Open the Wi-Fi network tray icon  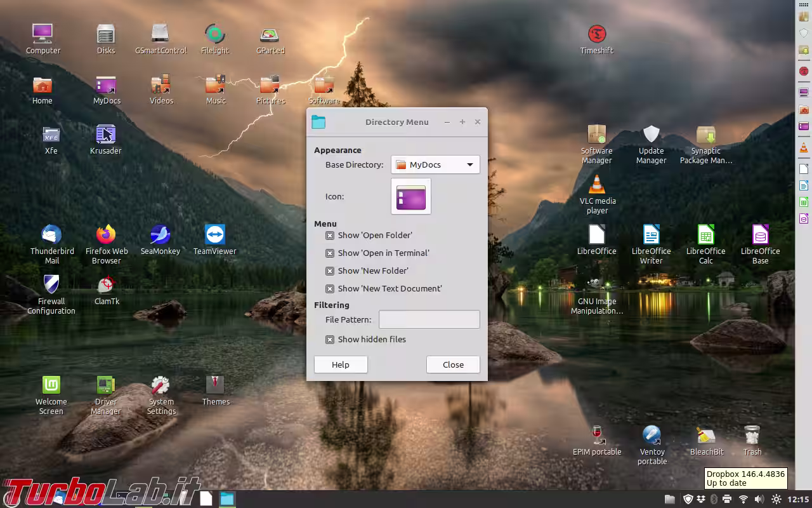[x=743, y=499]
